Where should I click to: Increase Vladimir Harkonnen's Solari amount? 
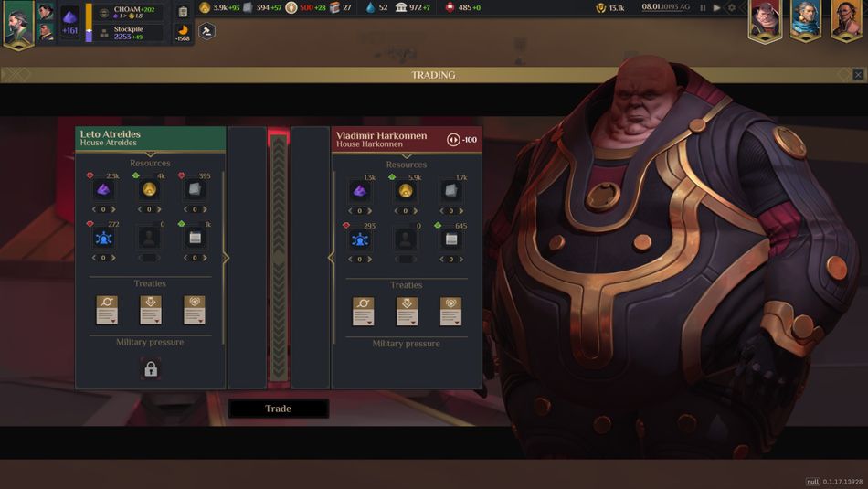click(x=415, y=211)
